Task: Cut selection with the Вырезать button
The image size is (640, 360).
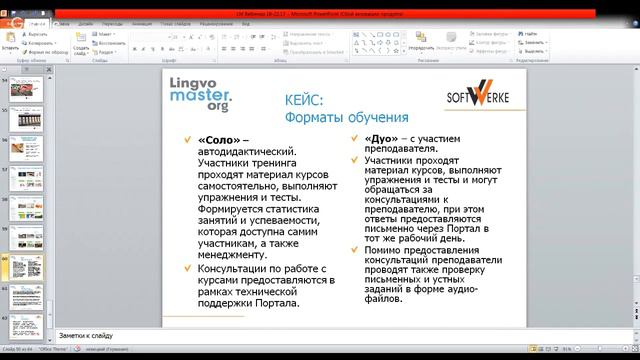Action: [35, 34]
